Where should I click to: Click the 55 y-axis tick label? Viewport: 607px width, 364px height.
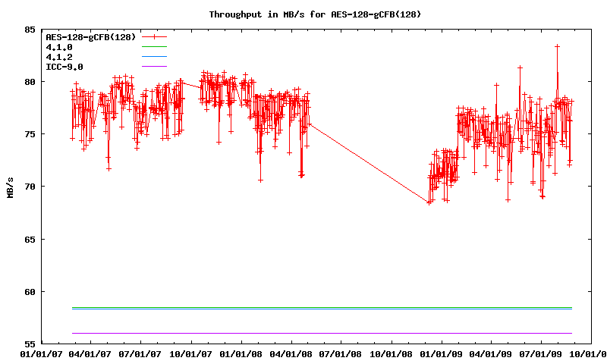click(x=30, y=344)
